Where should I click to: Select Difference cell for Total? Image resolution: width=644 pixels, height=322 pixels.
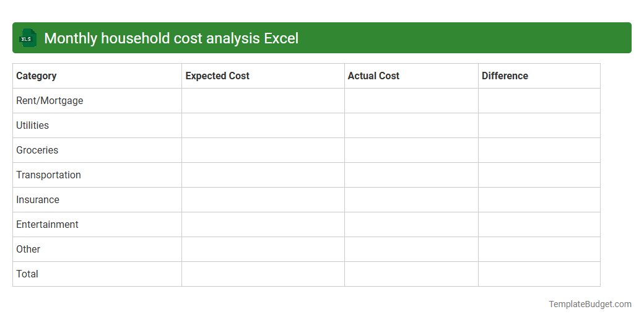[x=539, y=274]
